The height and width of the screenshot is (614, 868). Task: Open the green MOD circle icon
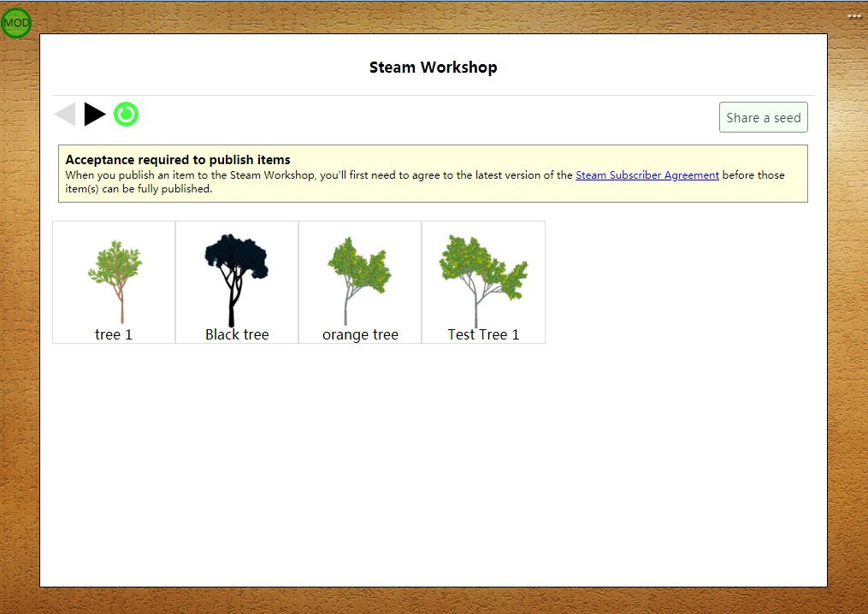point(16,23)
